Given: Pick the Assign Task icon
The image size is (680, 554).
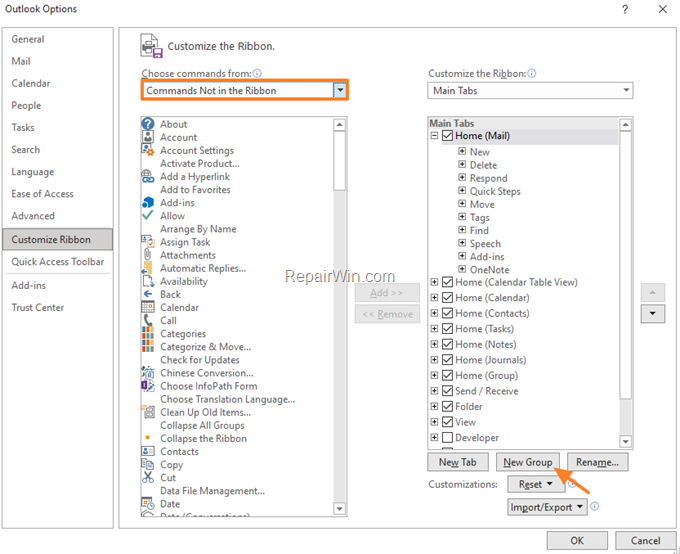Looking at the screenshot, I should [148, 242].
